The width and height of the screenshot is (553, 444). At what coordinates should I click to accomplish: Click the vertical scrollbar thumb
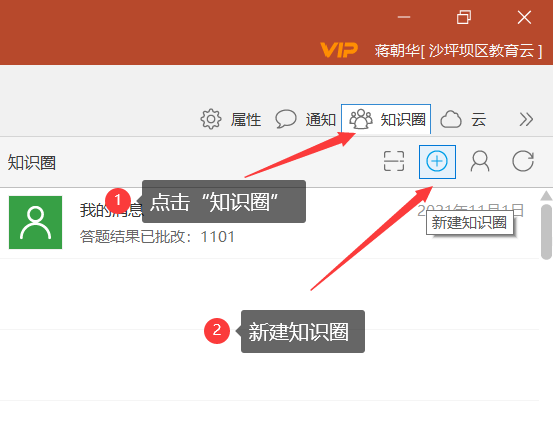546,232
